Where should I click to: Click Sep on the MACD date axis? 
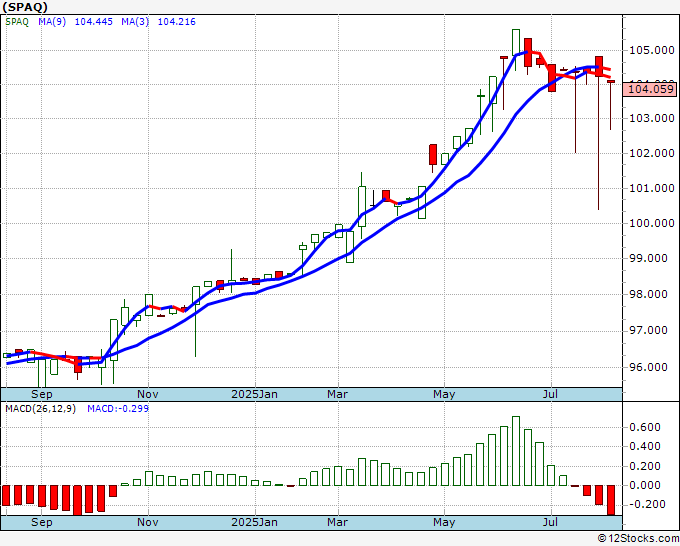click(42, 522)
